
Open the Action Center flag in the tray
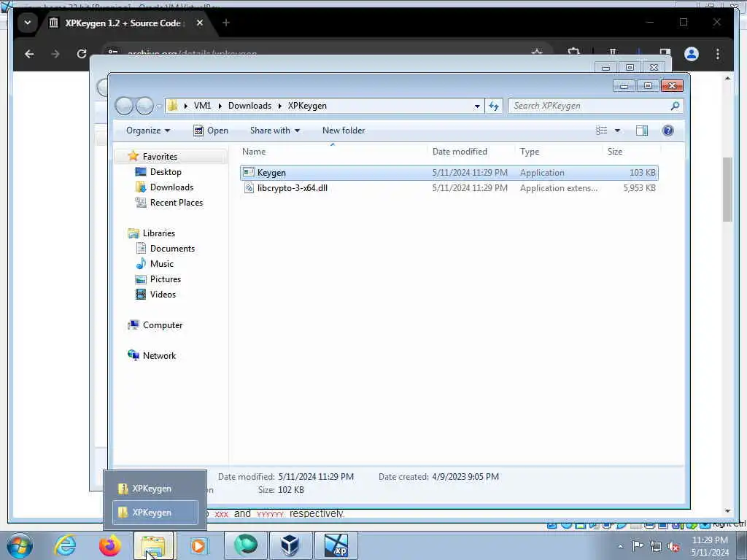[638, 545]
